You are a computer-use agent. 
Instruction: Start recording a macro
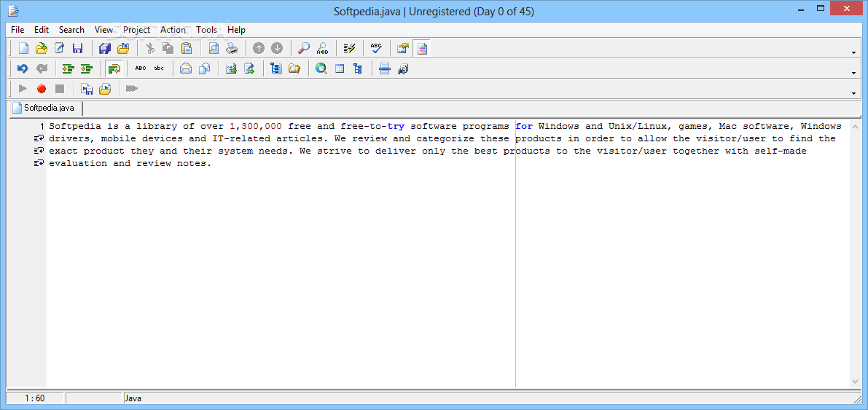(x=42, y=89)
